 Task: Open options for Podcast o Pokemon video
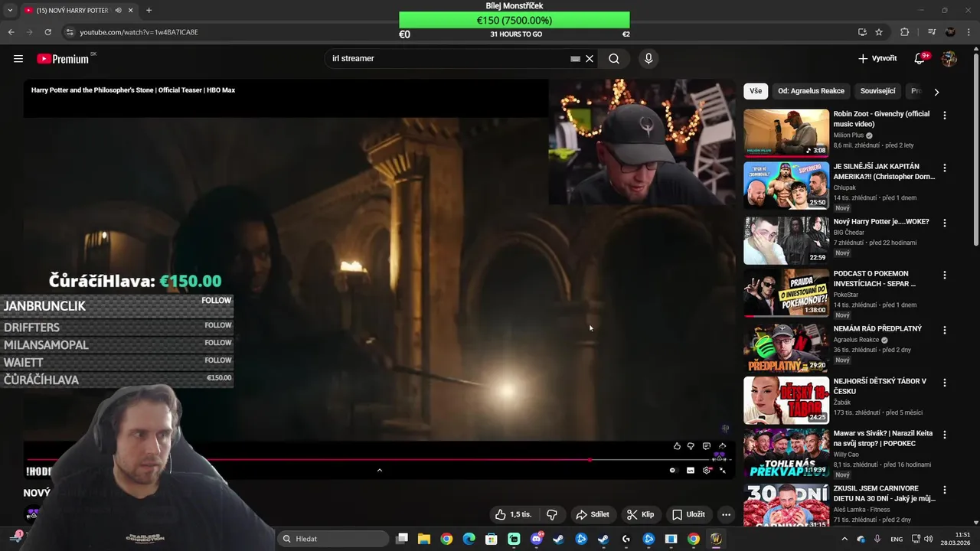(945, 275)
